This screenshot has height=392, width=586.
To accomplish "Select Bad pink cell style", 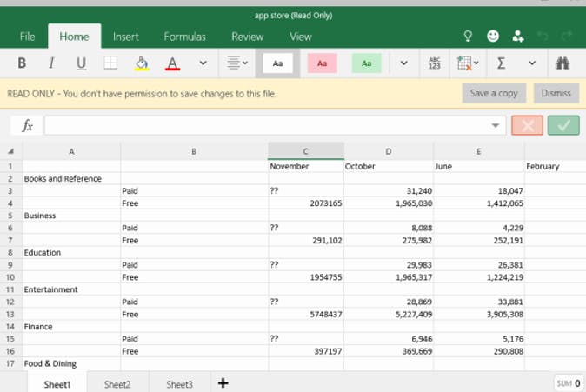I will tap(323, 63).
